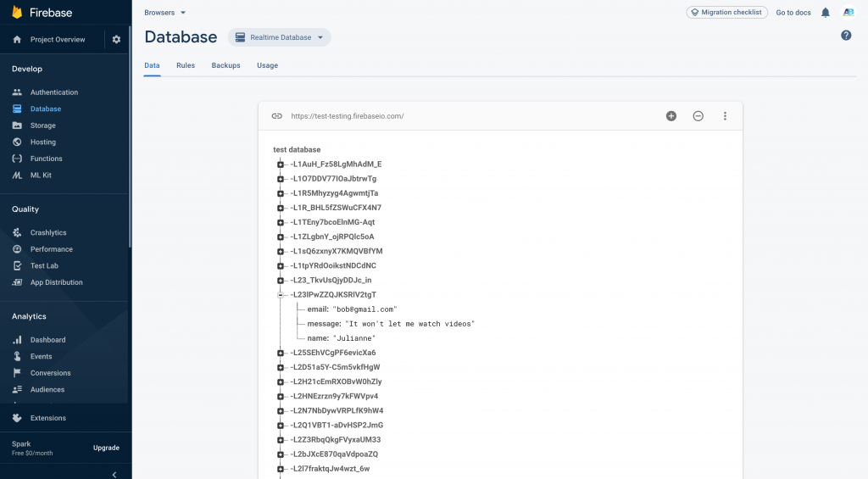Select tree key -L23_TkvUsQjyDDJc_in
This screenshot has height=479, width=868.
(331, 281)
